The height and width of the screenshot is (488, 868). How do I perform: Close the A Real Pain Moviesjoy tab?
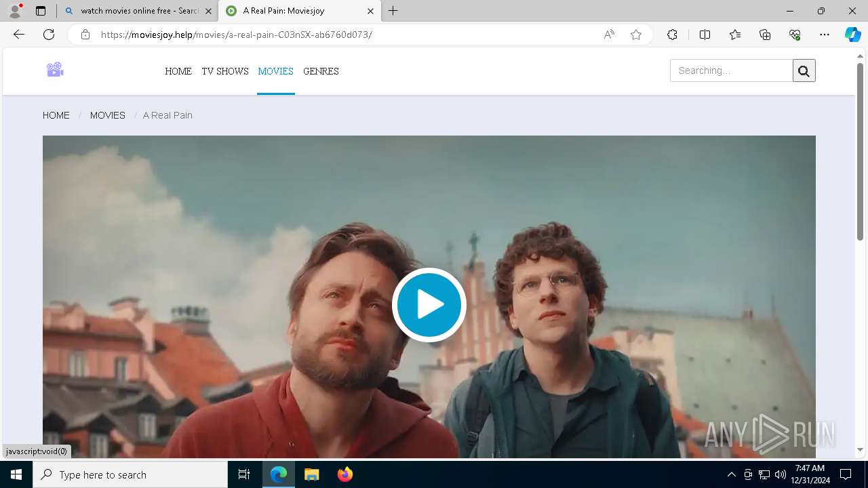coord(370,11)
